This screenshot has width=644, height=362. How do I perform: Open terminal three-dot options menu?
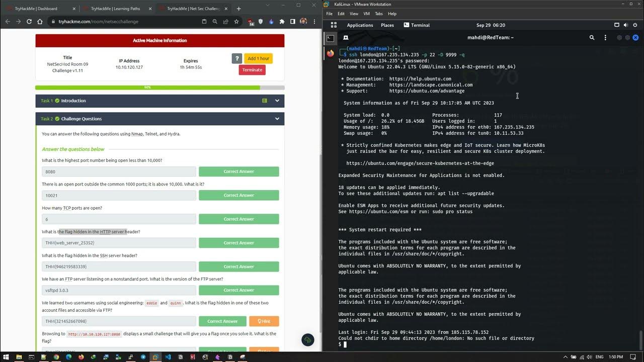click(x=605, y=38)
